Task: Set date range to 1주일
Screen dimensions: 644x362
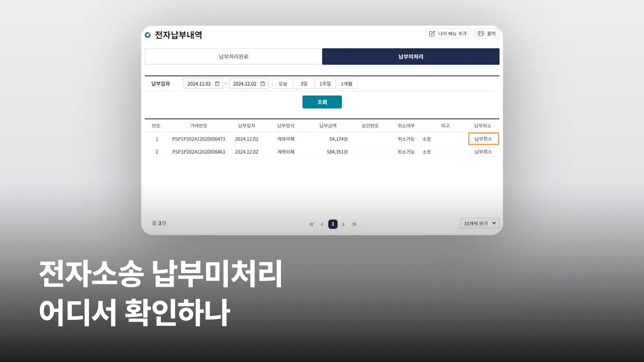Action: click(325, 84)
